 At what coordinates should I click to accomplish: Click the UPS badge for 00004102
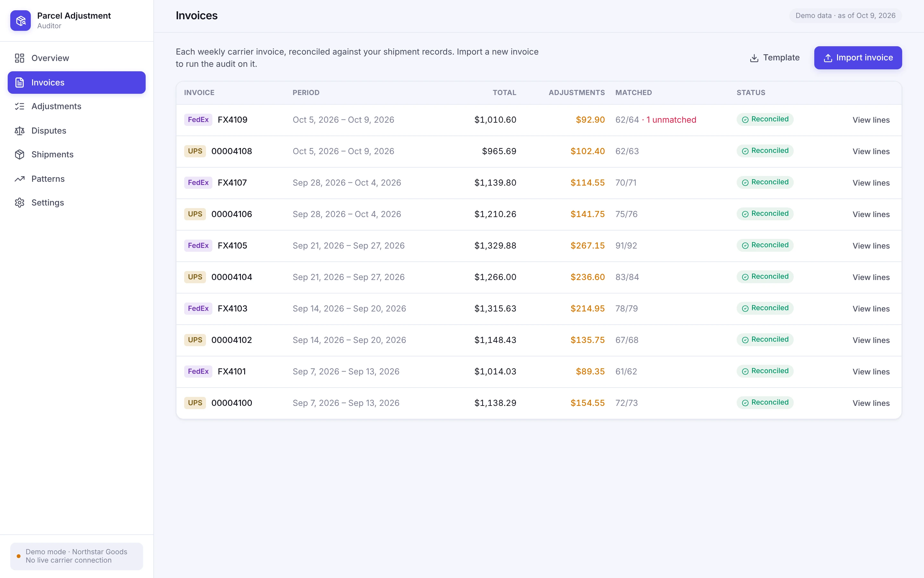tap(195, 340)
